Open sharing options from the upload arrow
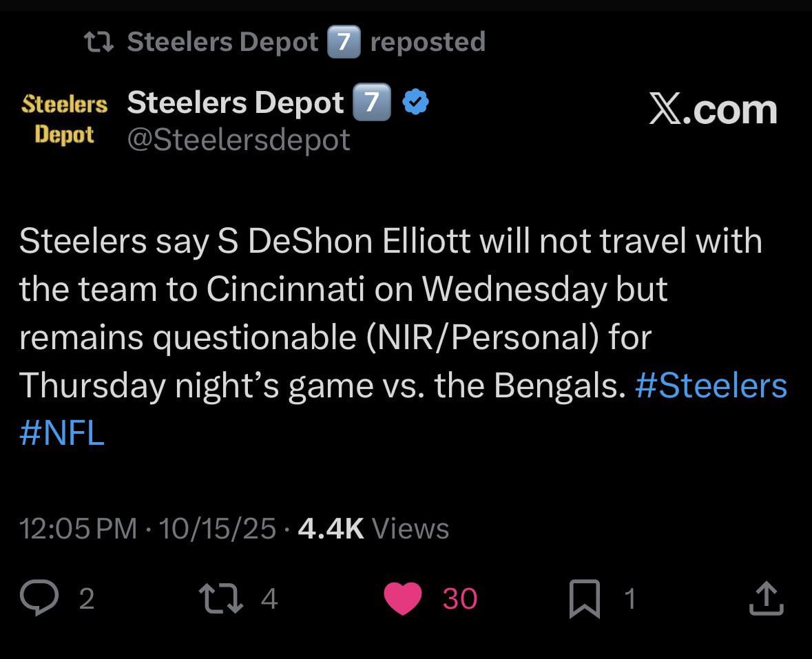 click(x=767, y=598)
